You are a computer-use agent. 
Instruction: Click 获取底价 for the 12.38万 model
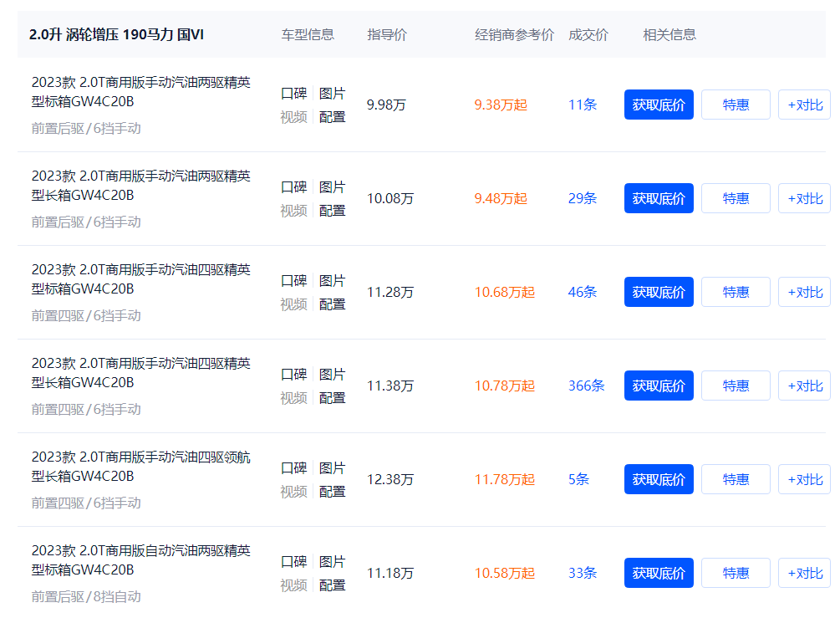coord(659,479)
